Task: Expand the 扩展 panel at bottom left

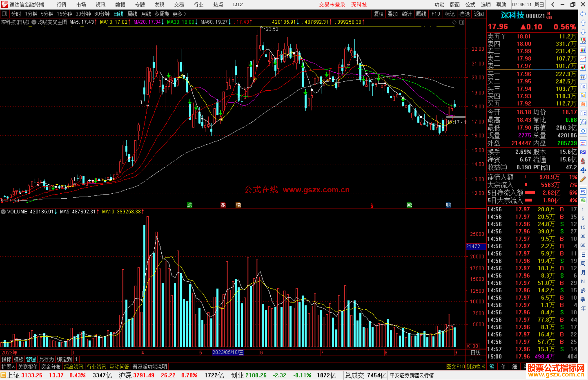Action: (x=8, y=367)
